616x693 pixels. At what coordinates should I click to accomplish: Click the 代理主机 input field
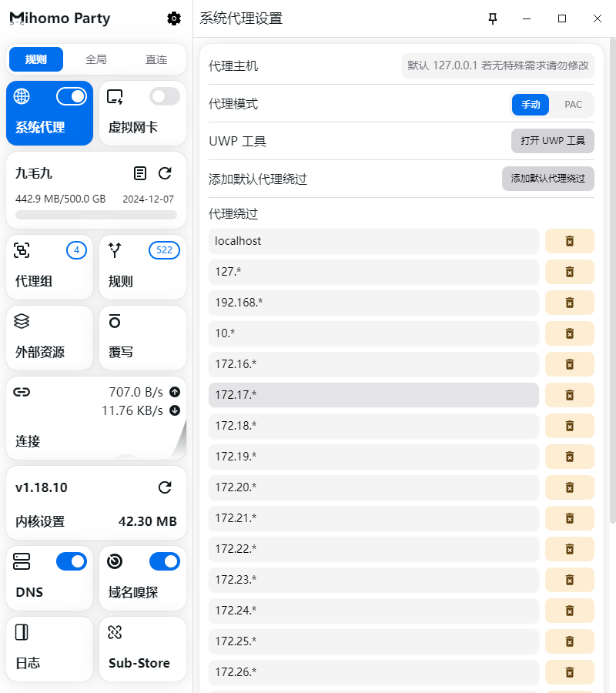tap(497, 65)
